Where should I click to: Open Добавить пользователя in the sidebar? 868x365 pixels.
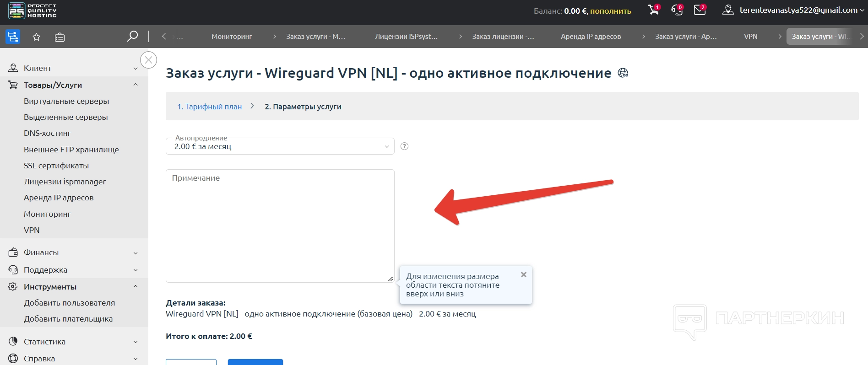tap(70, 303)
